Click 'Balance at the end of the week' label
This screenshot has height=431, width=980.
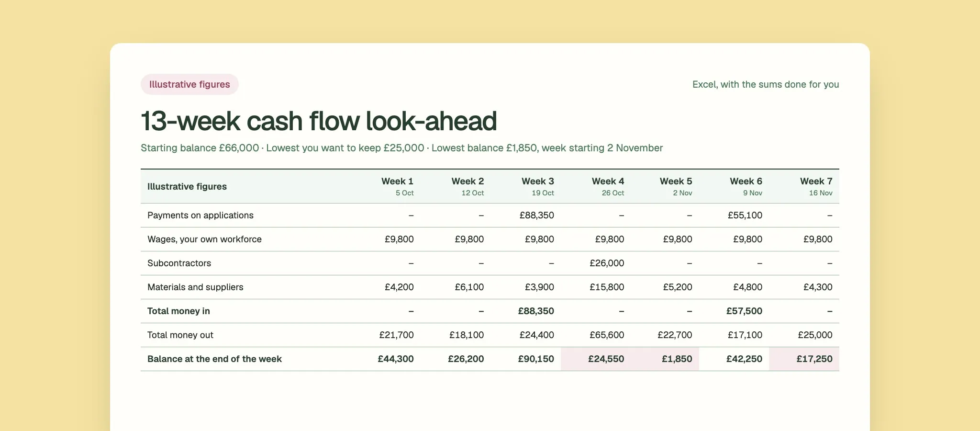click(x=214, y=359)
